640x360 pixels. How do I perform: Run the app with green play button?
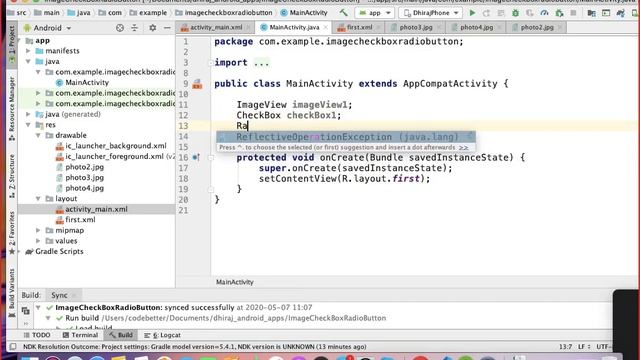tap(472, 13)
